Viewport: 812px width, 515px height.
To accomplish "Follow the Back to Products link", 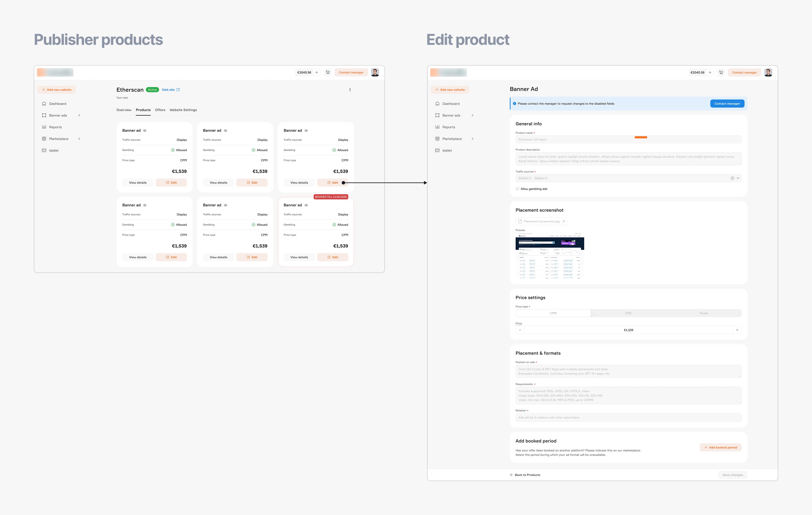I will [525, 475].
